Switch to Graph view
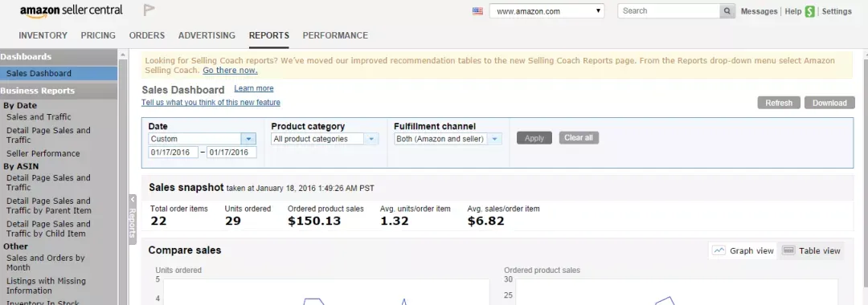The image size is (868, 305). click(x=743, y=251)
